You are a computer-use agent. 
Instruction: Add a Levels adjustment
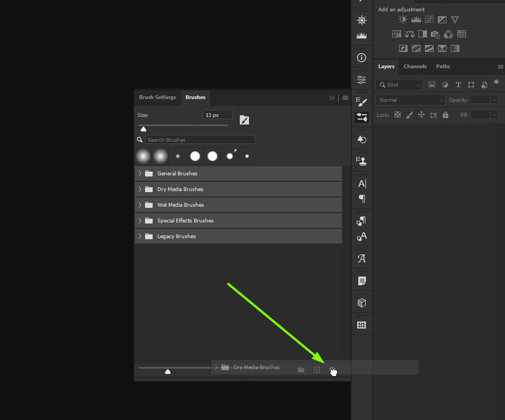pos(416,19)
